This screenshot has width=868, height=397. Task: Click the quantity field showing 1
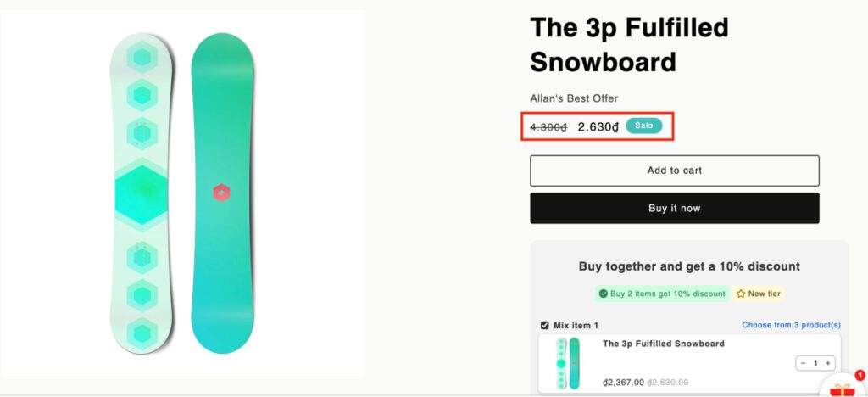pyautogui.click(x=815, y=363)
